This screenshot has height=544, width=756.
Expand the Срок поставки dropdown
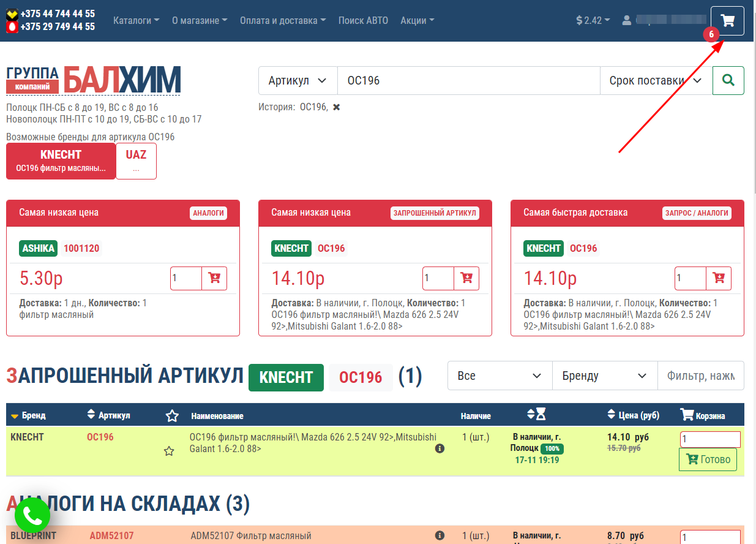pyautogui.click(x=655, y=80)
